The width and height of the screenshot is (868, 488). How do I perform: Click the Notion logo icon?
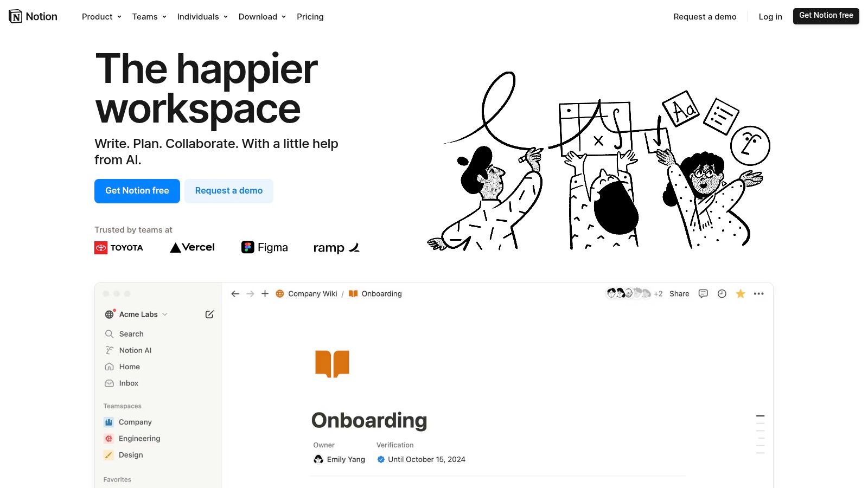pyautogui.click(x=16, y=17)
